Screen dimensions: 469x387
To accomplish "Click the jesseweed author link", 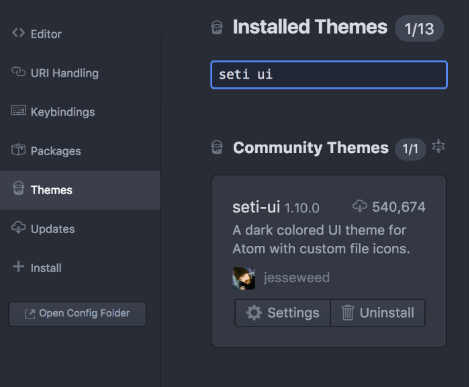I will pos(296,278).
